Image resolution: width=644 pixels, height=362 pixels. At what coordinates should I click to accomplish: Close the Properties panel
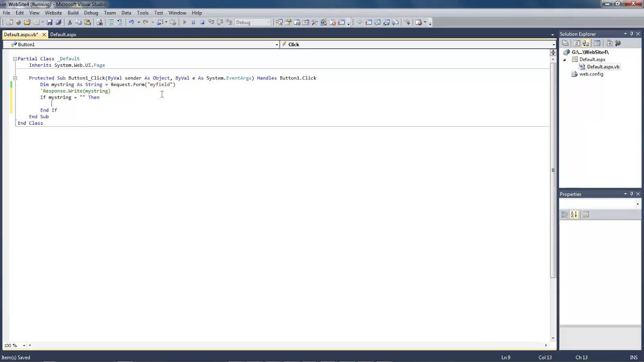tap(638, 194)
